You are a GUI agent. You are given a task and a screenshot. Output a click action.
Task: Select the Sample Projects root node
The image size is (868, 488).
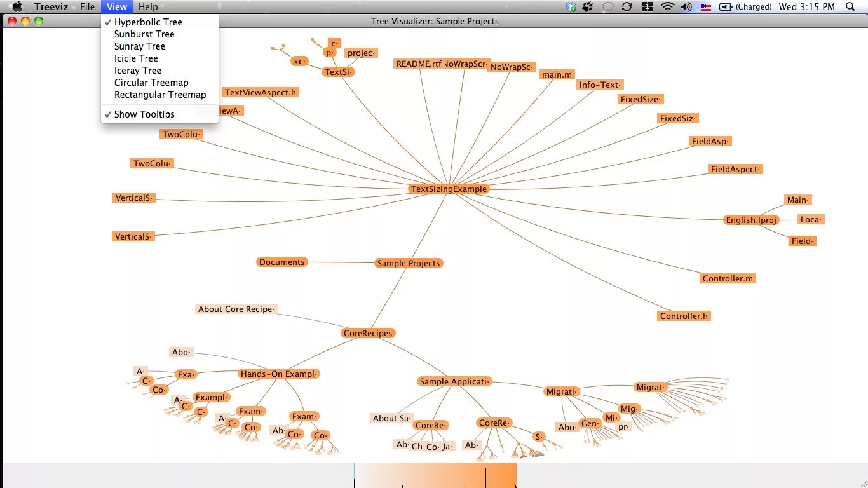pos(408,263)
